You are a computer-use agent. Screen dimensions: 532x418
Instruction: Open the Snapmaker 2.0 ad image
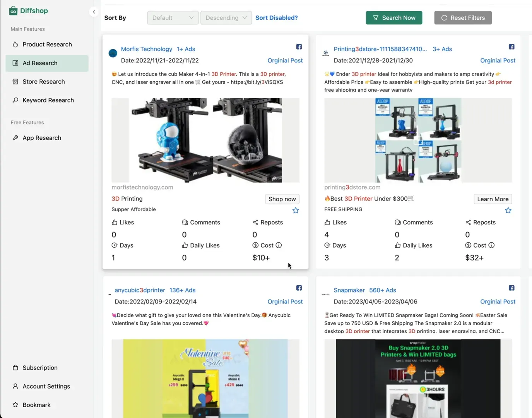[x=418, y=379]
